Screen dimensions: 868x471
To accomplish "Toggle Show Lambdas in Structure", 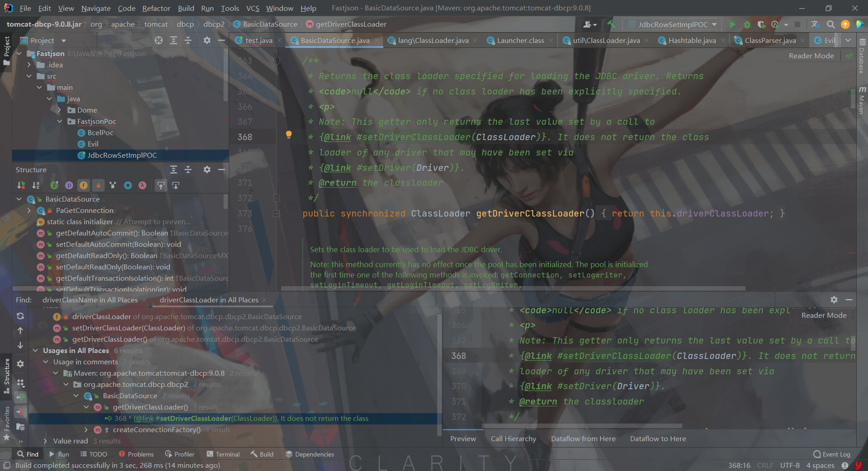I will pyautogui.click(x=142, y=185).
